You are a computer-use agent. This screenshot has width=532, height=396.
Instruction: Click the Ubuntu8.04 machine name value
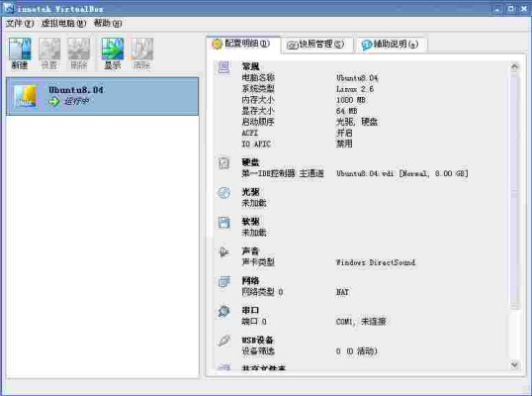click(357, 78)
